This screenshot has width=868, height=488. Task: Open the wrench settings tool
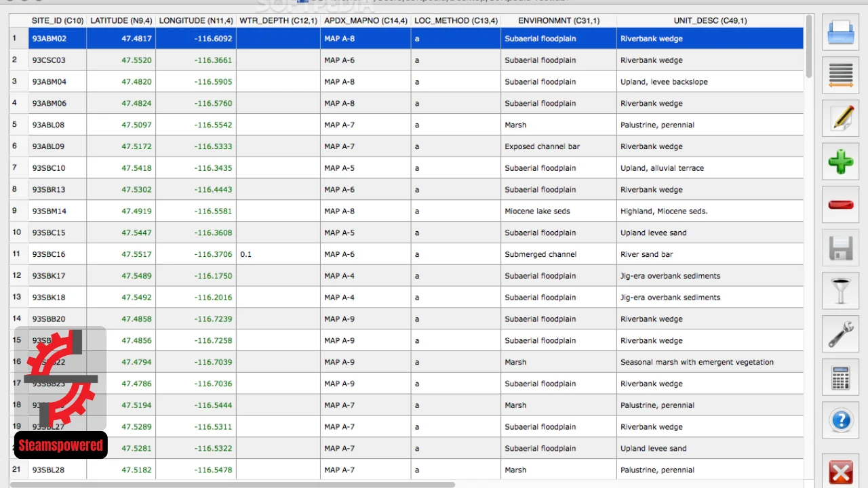click(x=840, y=333)
